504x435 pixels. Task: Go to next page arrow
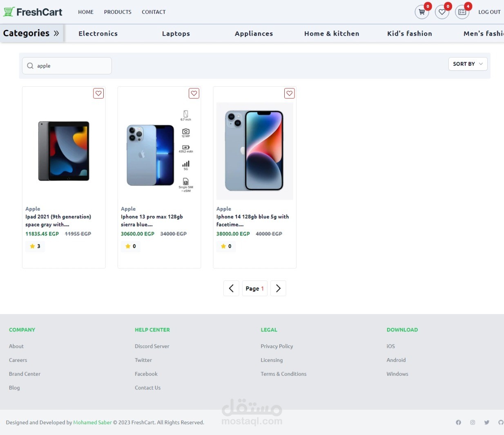coord(278,288)
